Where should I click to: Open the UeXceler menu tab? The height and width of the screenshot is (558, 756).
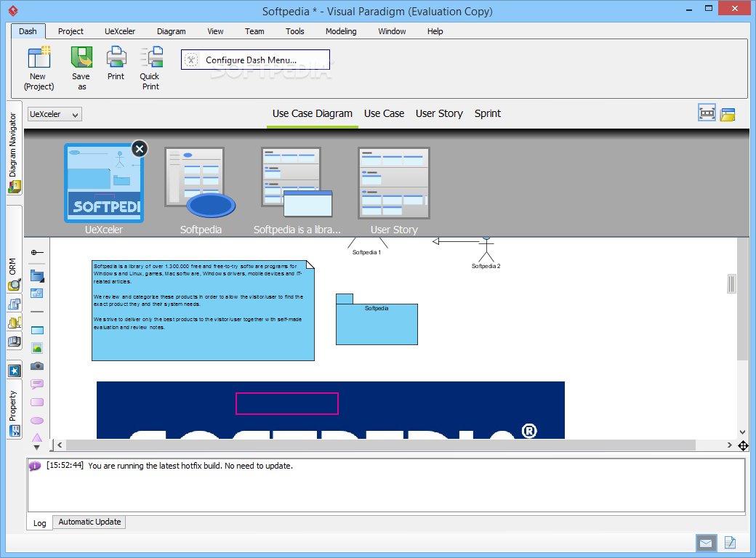[x=119, y=31]
